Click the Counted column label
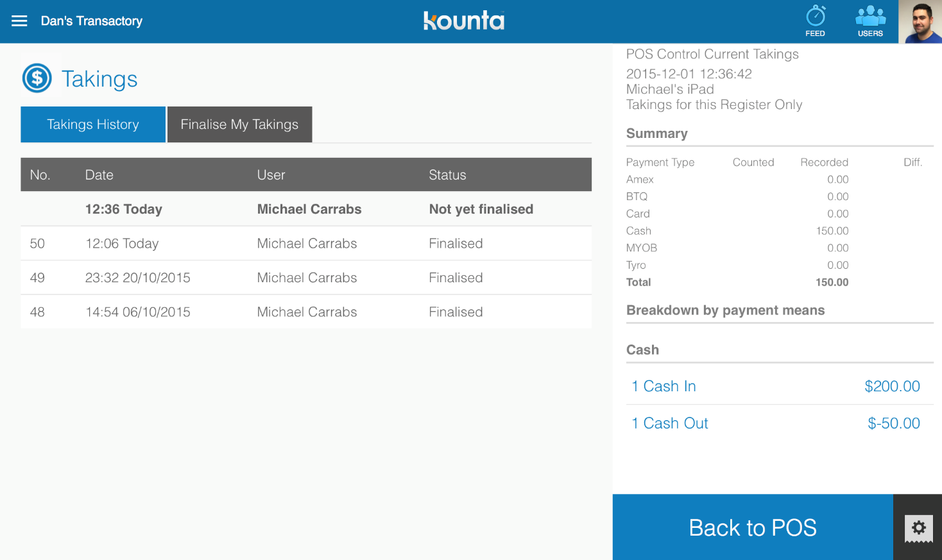The image size is (942, 560). (753, 162)
